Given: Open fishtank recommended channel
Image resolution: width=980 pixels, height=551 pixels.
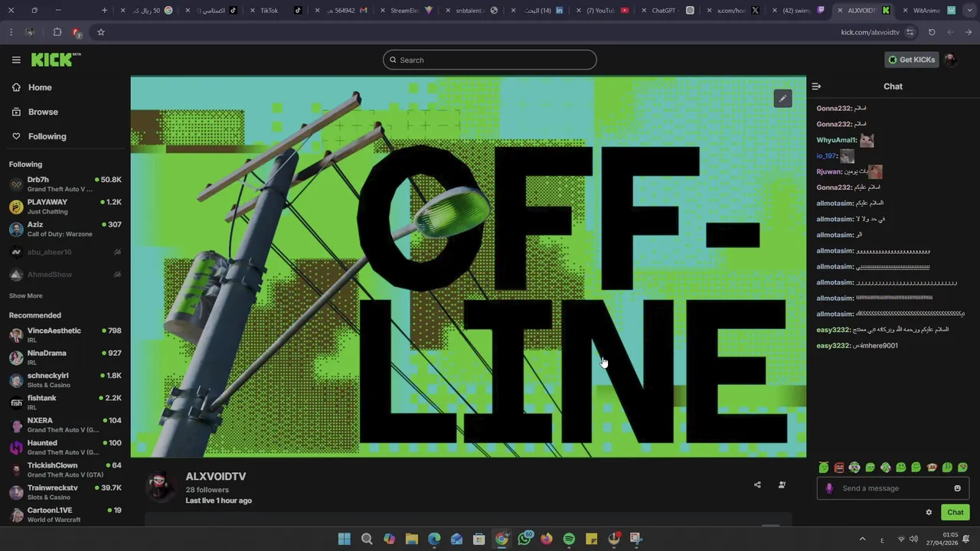Looking at the screenshot, I should (x=65, y=403).
